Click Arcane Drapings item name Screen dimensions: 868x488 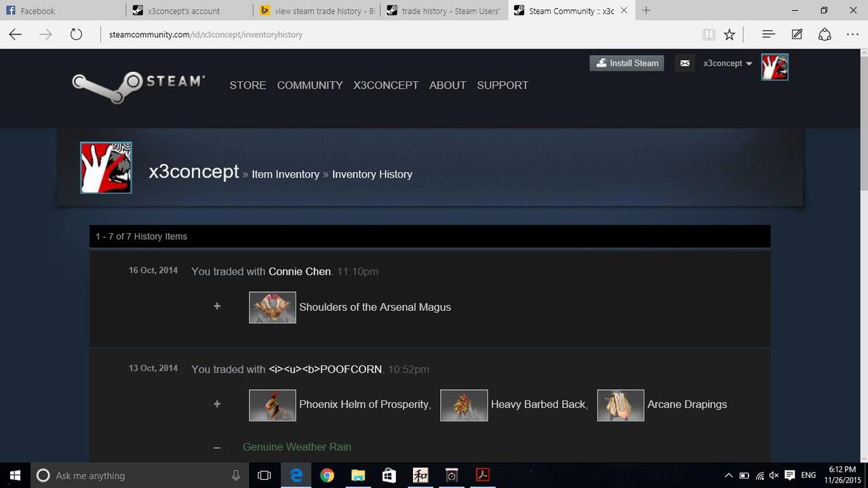coord(687,405)
